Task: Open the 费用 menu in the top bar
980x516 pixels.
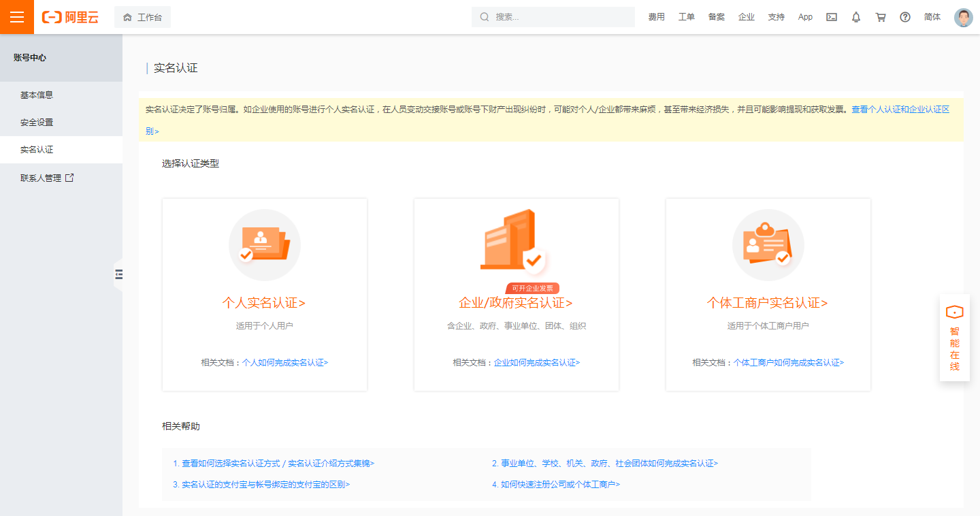Action: tap(656, 17)
